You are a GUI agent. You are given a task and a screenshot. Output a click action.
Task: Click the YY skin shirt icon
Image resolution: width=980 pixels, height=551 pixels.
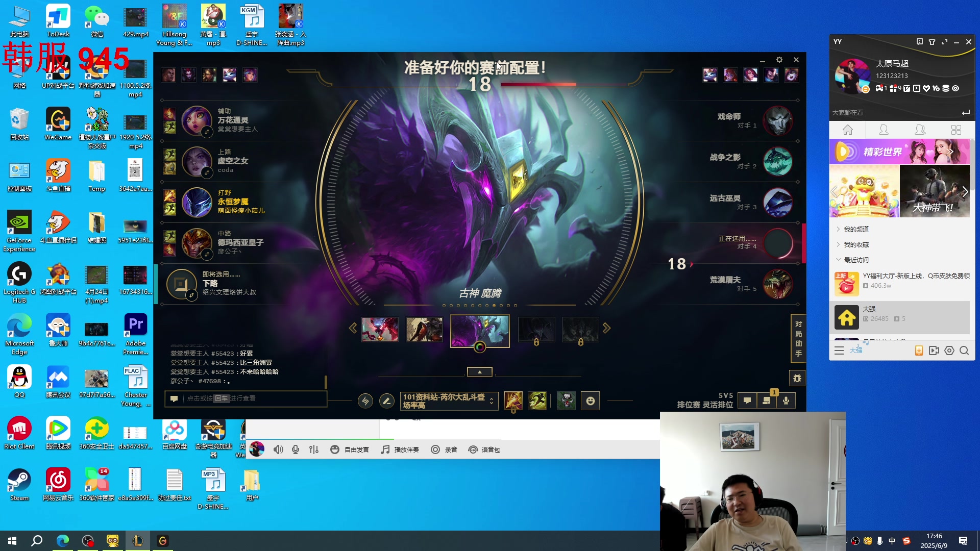pos(932,42)
